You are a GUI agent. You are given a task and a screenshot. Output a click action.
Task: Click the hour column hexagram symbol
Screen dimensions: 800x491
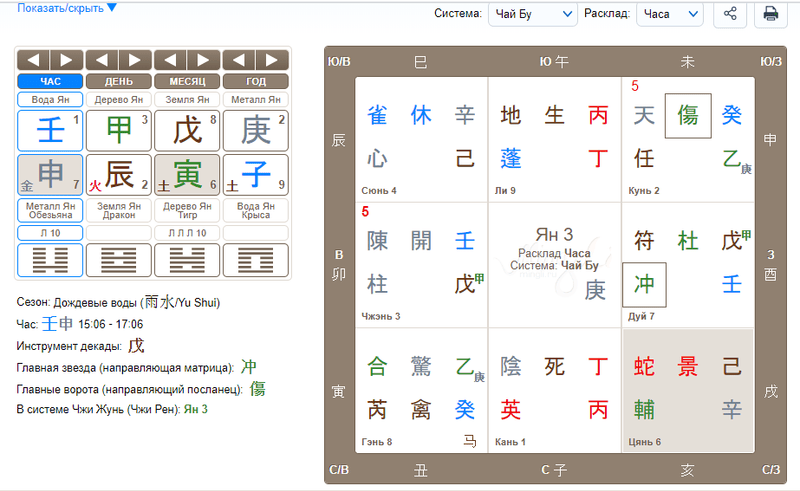51,260
